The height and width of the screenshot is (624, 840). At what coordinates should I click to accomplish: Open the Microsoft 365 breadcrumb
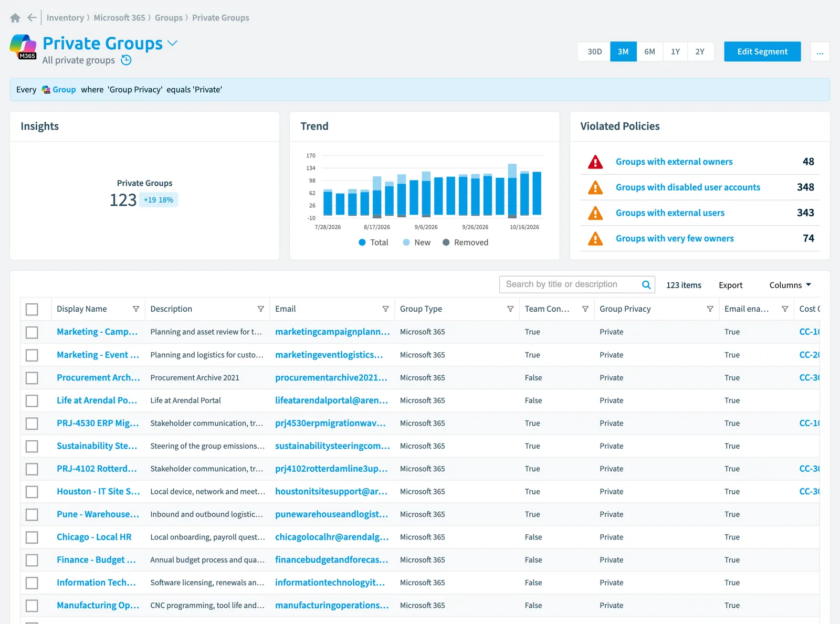pyautogui.click(x=119, y=18)
